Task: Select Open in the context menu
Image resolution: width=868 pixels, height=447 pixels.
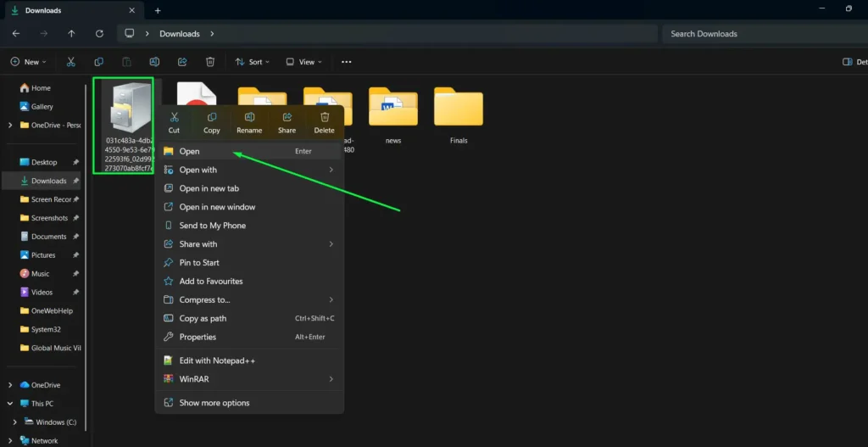Action: 249,151
